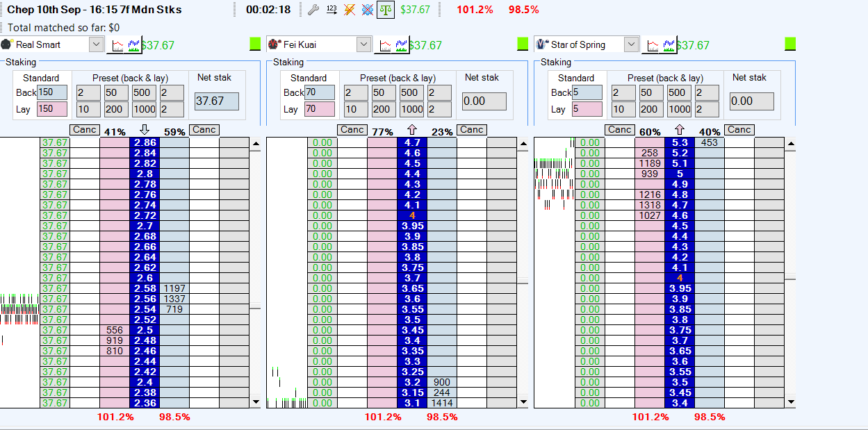Click the Back stake field showing 70

[x=320, y=92]
